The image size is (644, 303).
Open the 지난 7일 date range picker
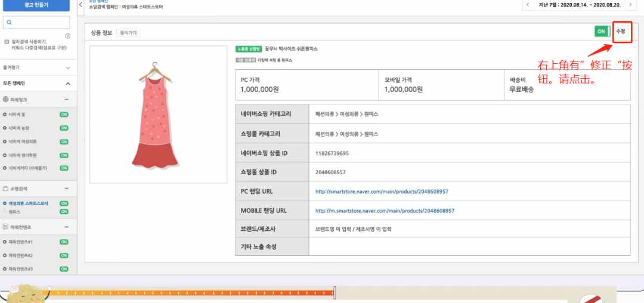click(x=578, y=5)
